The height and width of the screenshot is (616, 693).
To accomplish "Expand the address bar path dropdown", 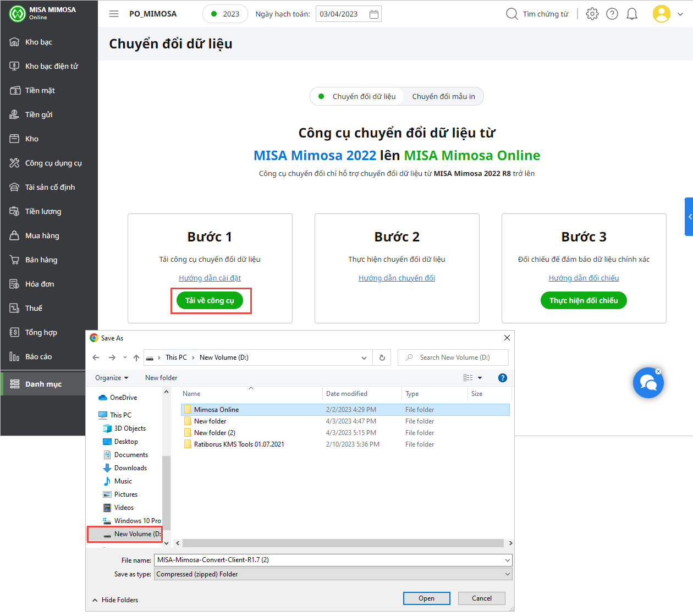I will pos(364,358).
